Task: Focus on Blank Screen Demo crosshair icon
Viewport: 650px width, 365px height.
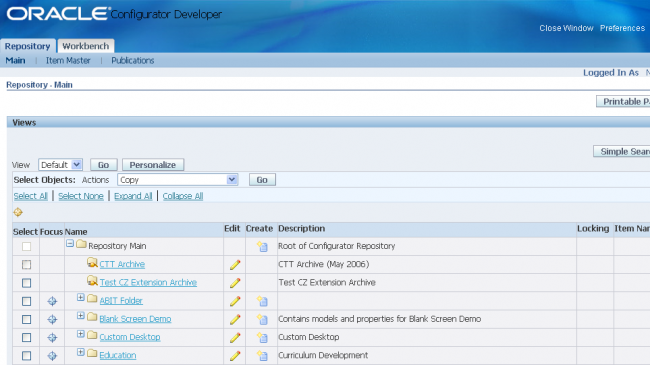Action: click(x=52, y=319)
